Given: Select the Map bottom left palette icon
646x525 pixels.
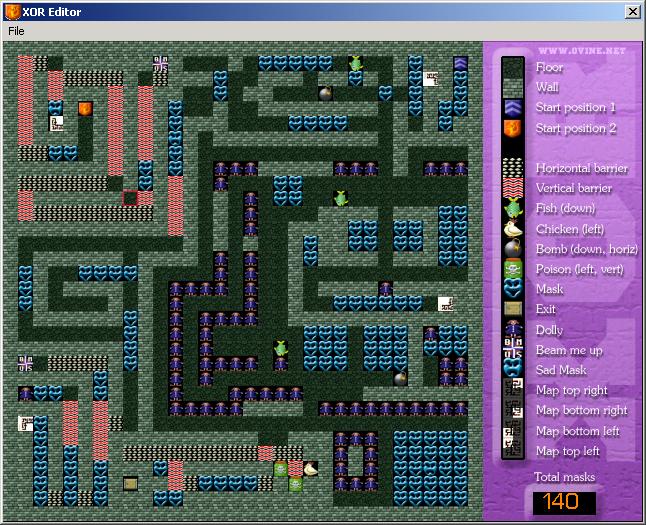Looking at the screenshot, I should click(x=513, y=430).
